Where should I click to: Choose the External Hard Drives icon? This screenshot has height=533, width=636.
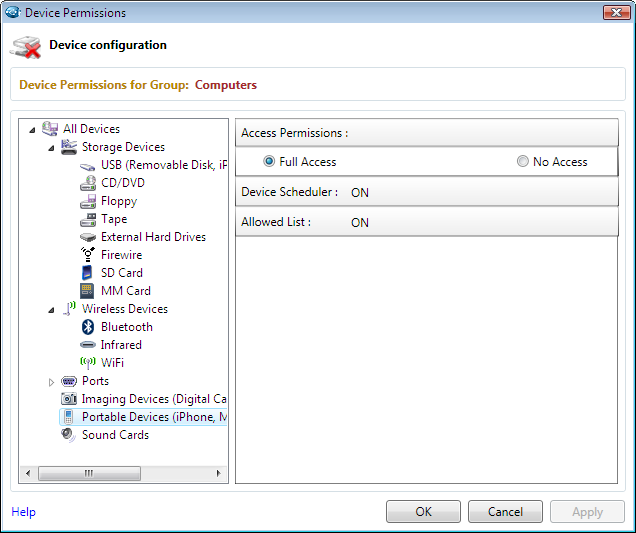[x=88, y=237]
